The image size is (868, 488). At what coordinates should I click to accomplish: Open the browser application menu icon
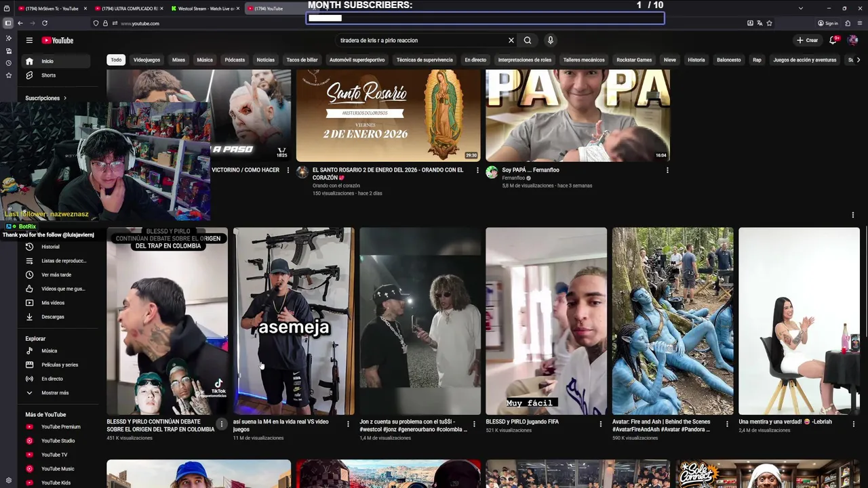(860, 23)
